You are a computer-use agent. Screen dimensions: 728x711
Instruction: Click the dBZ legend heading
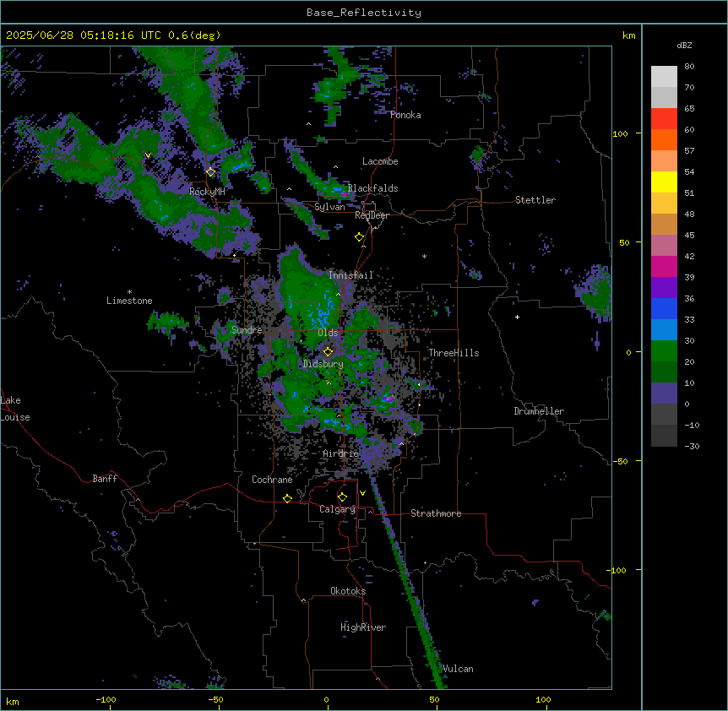point(684,46)
